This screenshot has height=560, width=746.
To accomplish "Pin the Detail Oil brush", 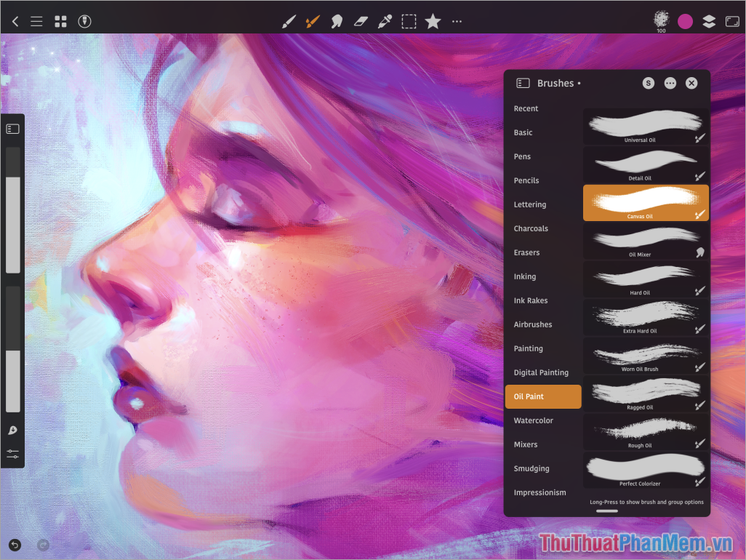I will click(x=699, y=178).
